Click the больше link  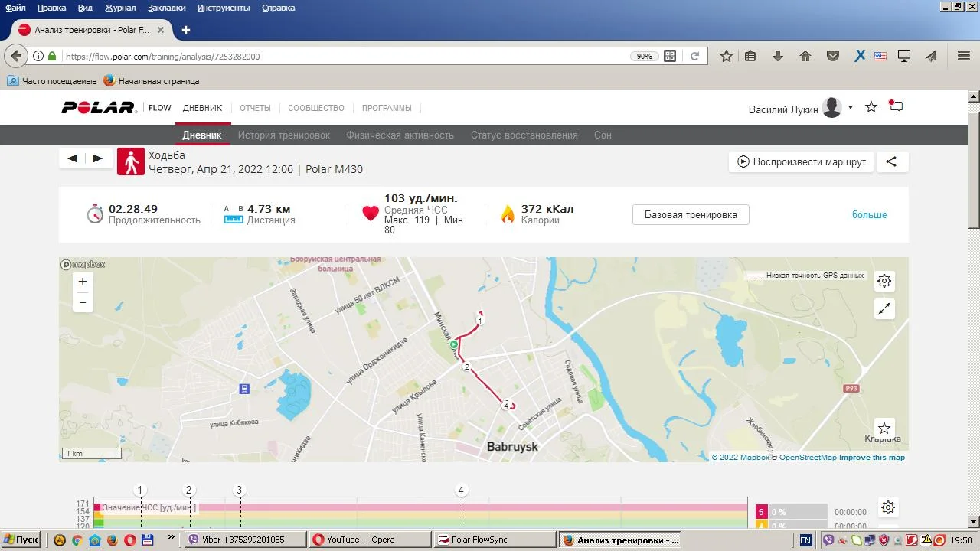coord(870,214)
